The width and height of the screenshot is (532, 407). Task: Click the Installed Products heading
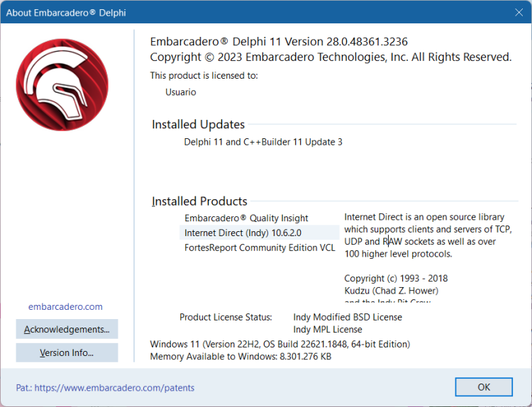[199, 201]
